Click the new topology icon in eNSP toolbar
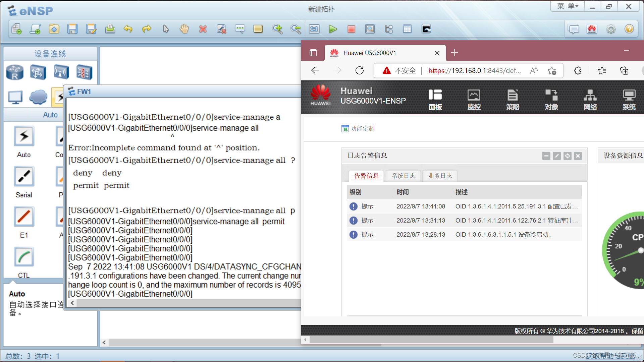This screenshot has height=362, width=644. pos(16,29)
